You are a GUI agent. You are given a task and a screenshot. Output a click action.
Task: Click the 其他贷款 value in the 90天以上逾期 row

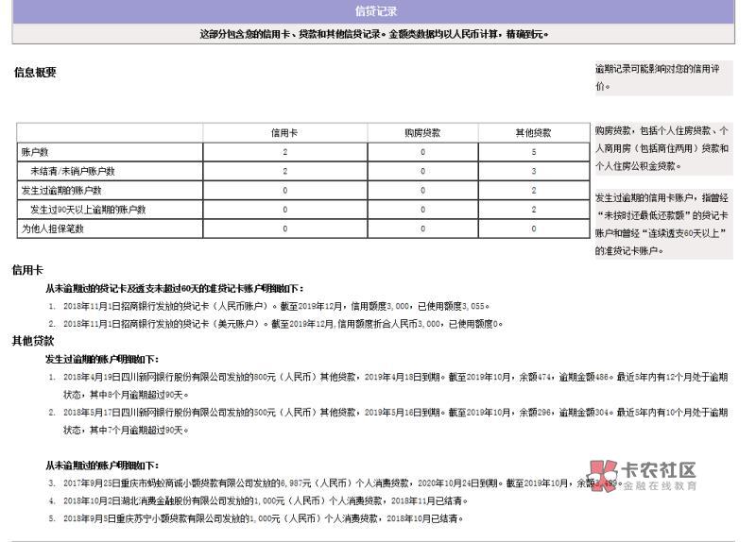[534, 210]
